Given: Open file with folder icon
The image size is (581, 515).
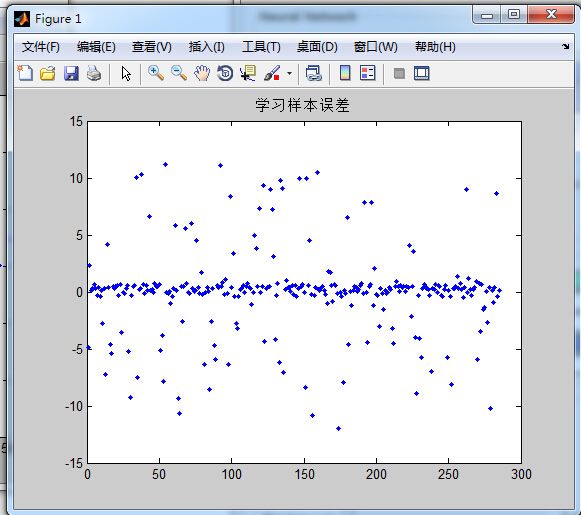Looking at the screenshot, I should 48,73.
